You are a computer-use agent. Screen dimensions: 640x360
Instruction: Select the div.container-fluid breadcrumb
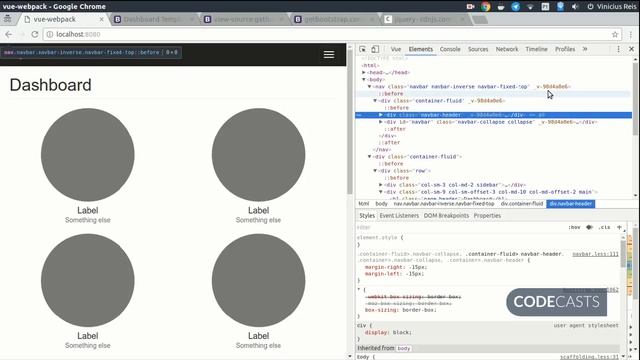(x=522, y=204)
